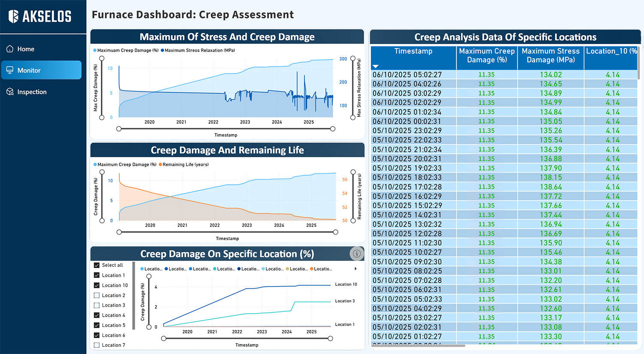Image resolution: width=644 pixels, height=354 pixels.
Task: Uncheck the Location 10 checkbox
Action: click(x=97, y=285)
